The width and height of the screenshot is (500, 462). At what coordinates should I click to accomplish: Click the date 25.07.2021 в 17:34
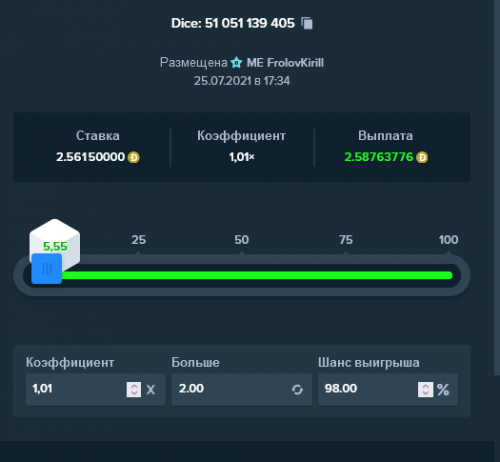pyautogui.click(x=242, y=81)
